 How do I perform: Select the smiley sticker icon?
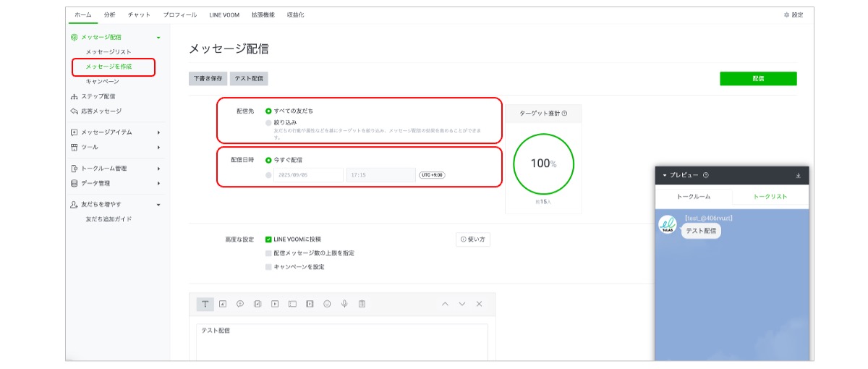327,304
